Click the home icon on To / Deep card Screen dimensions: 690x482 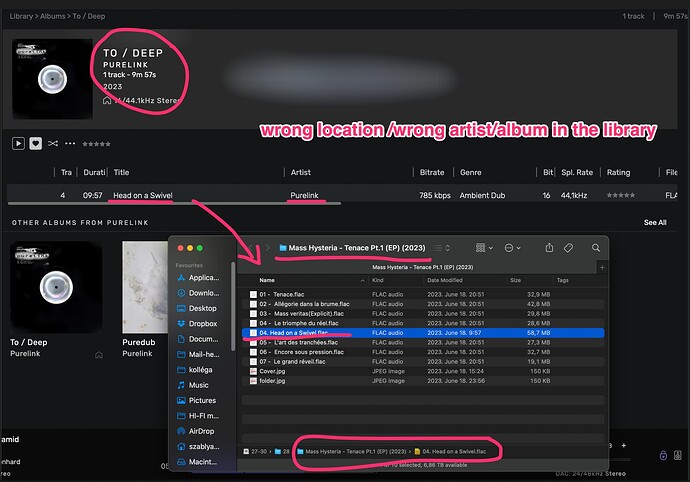(99, 355)
